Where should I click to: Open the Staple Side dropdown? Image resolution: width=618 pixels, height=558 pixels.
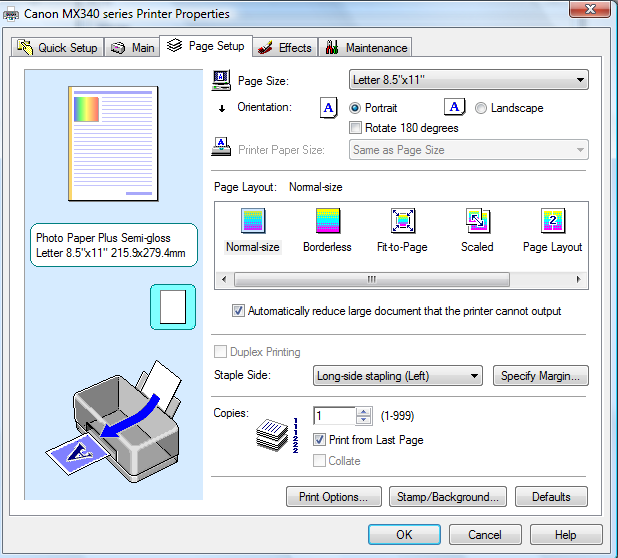tap(398, 376)
